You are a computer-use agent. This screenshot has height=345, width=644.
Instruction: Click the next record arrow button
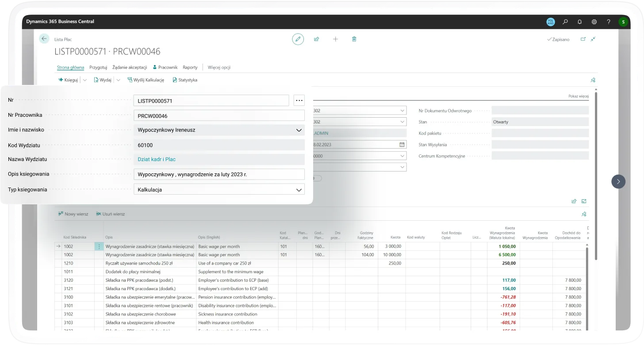click(618, 181)
